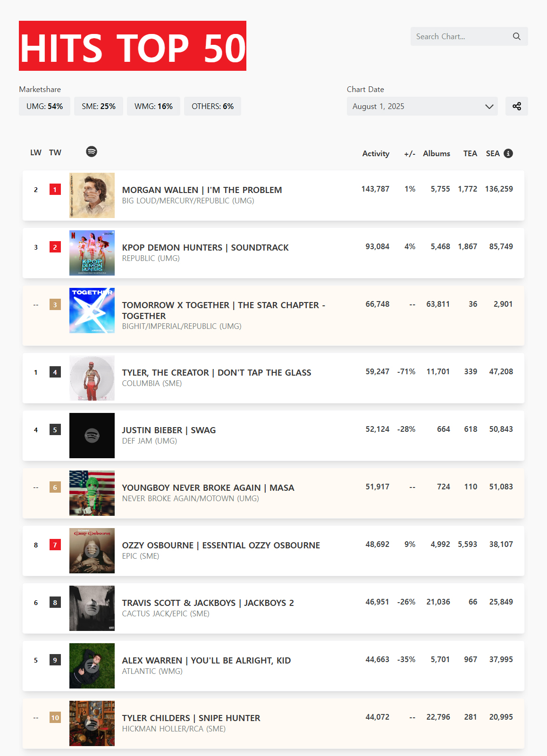Click the SEA info icon
This screenshot has width=547, height=756.
508,153
